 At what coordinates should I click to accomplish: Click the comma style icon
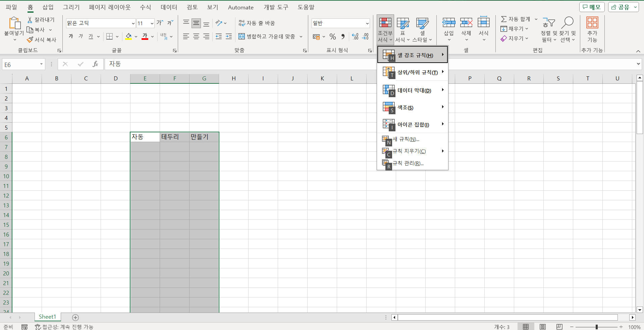click(343, 36)
